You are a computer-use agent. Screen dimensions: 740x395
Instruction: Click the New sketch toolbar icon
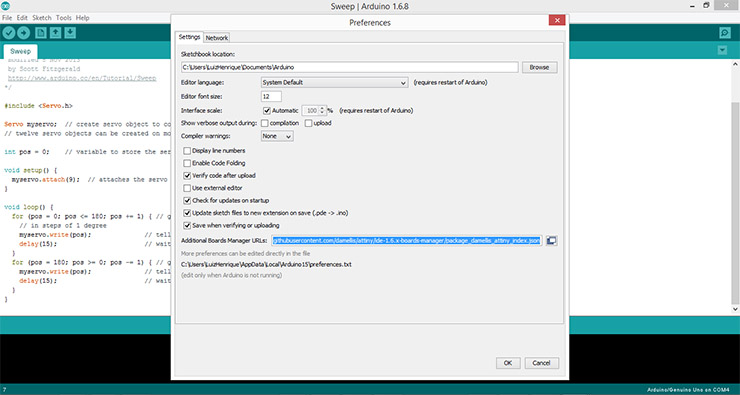41,33
